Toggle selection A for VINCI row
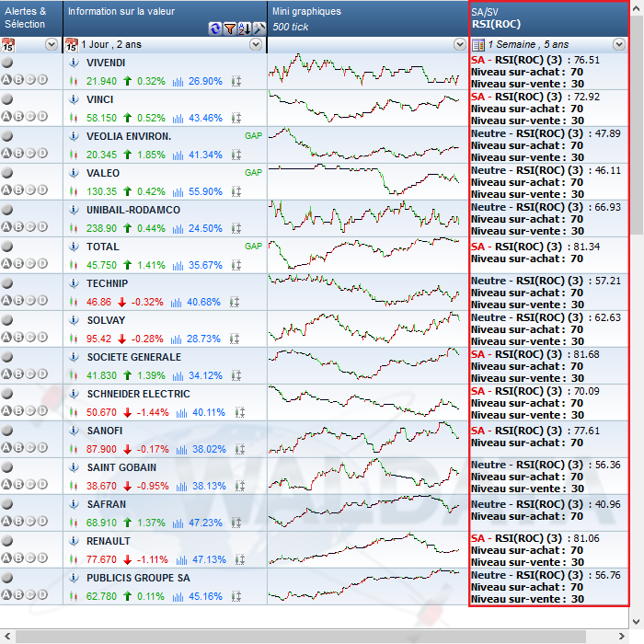The width and height of the screenshot is (644, 644). pyautogui.click(x=6, y=116)
